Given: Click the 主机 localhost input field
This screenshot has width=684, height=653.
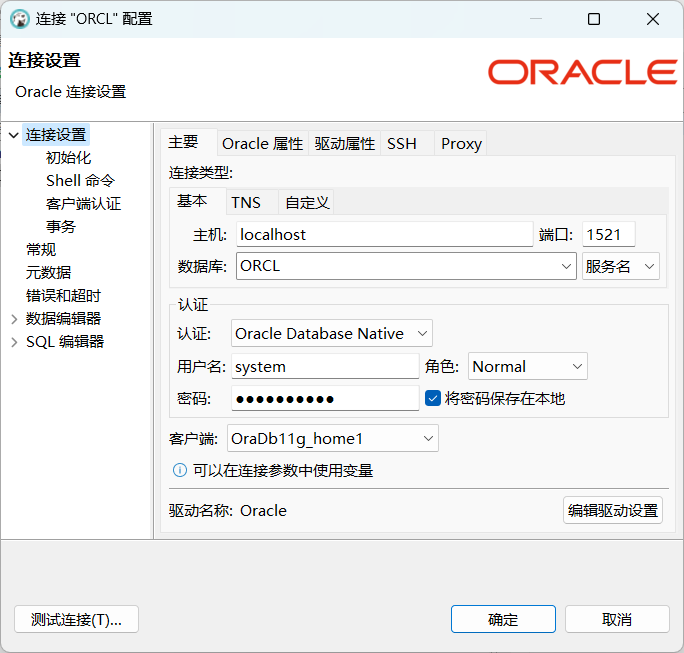Looking at the screenshot, I should [x=385, y=234].
